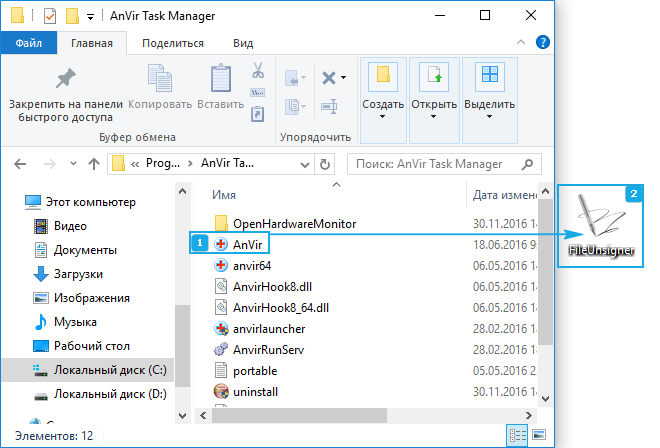
Task: Open the blue Help question mark
Action: pyautogui.click(x=542, y=43)
